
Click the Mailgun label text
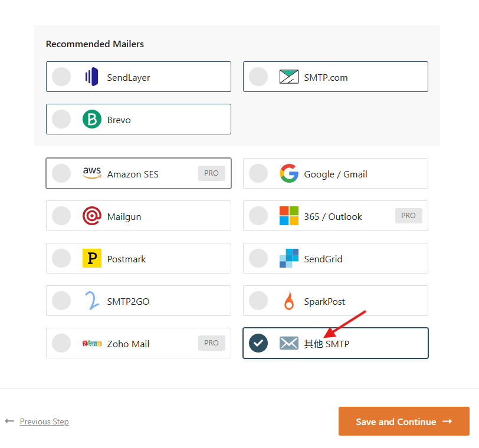124,217
